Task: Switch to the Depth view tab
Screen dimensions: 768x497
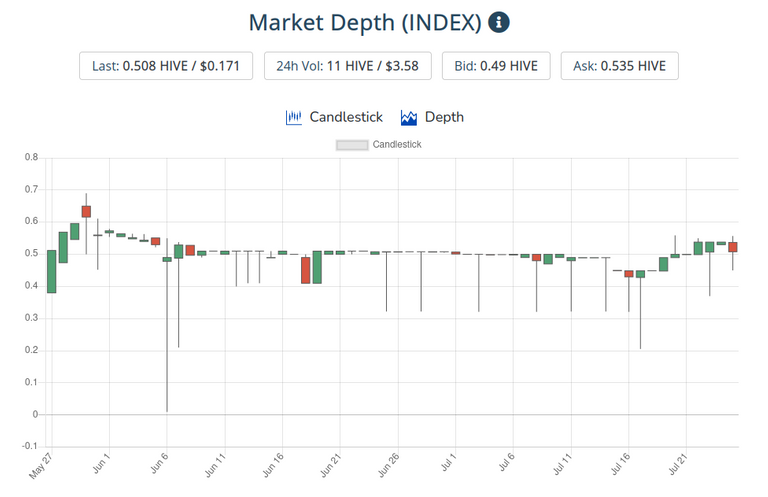Action: point(432,118)
